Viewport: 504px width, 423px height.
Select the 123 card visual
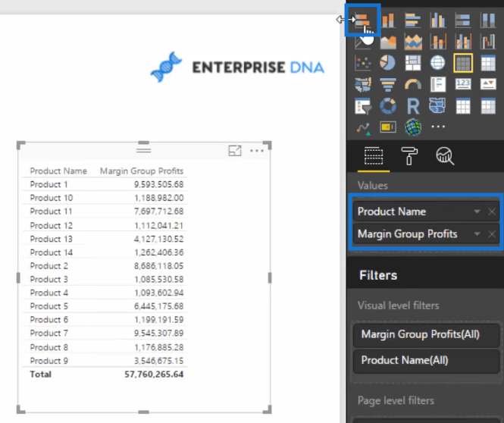point(463,85)
